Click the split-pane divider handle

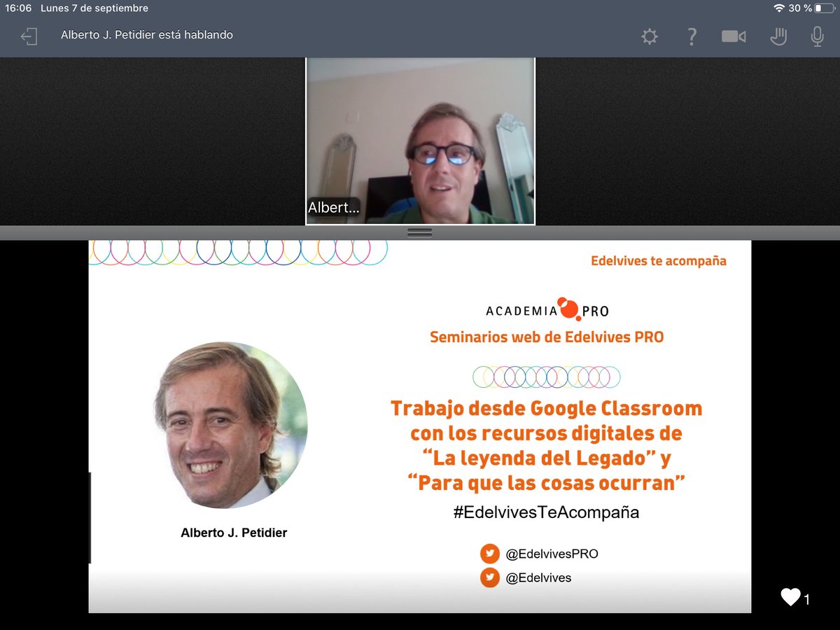point(419,233)
